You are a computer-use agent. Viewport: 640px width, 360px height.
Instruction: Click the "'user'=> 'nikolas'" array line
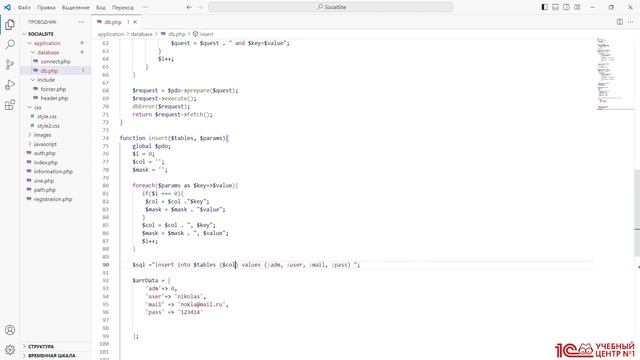click(176, 296)
